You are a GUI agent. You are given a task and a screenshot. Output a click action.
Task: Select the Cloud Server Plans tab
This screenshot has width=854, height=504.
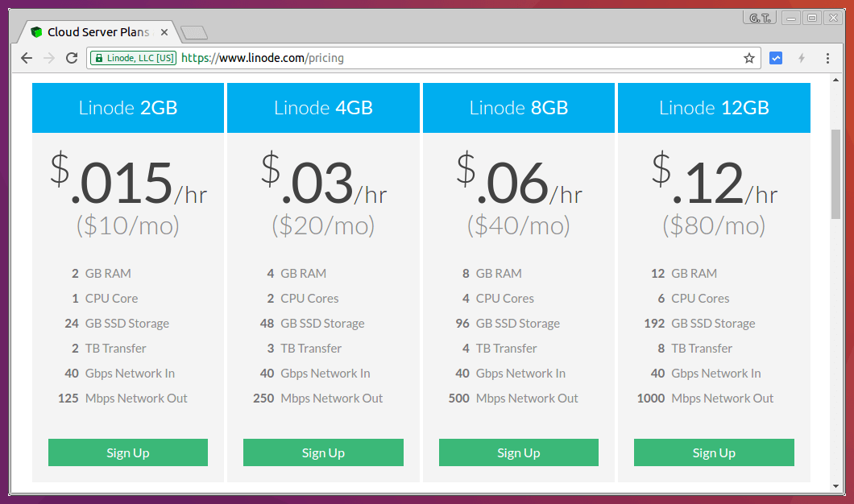97,31
